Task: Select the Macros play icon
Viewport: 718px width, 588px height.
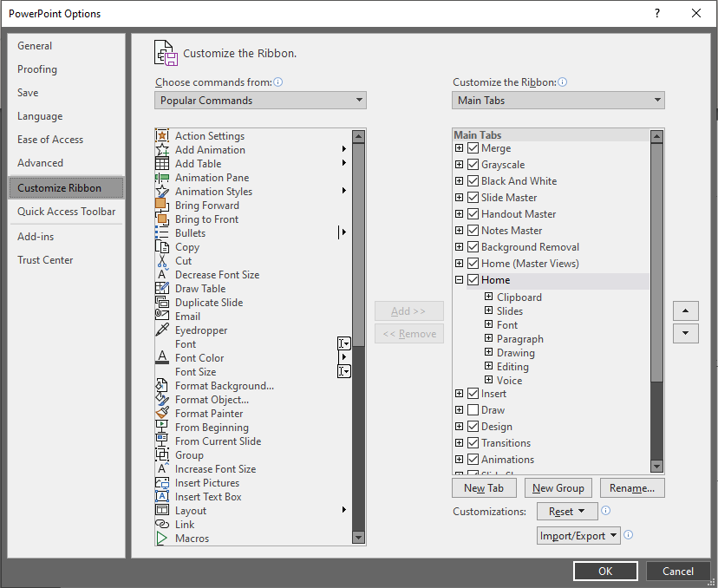Action: tap(161, 538)
